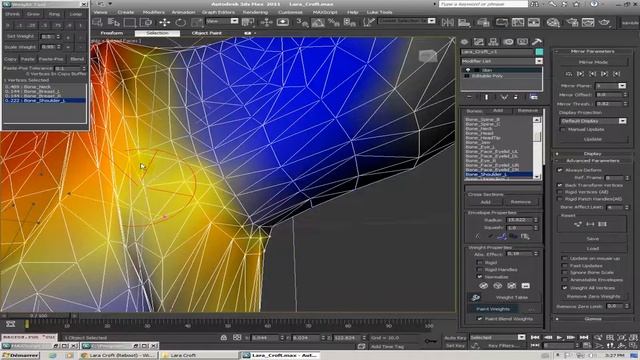This screenshot has width=640, height=360.
Task: Click Bake Selected Verts icon
Action: [525, 286]
